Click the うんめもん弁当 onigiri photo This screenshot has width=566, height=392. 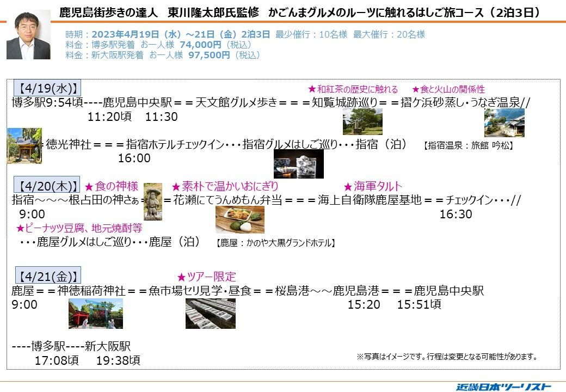(239, 219)
